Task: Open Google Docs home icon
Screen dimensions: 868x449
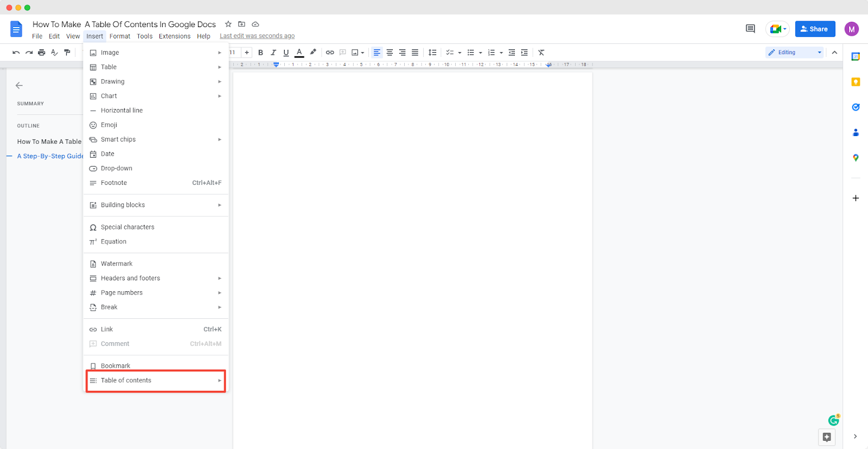Action: pyautogui.click(x=16, y=29)
